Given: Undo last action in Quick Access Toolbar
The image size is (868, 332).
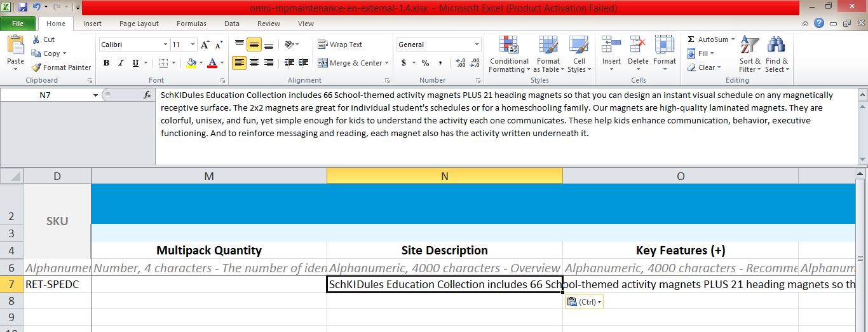Looking at the screenshot, I should point(37,8).
